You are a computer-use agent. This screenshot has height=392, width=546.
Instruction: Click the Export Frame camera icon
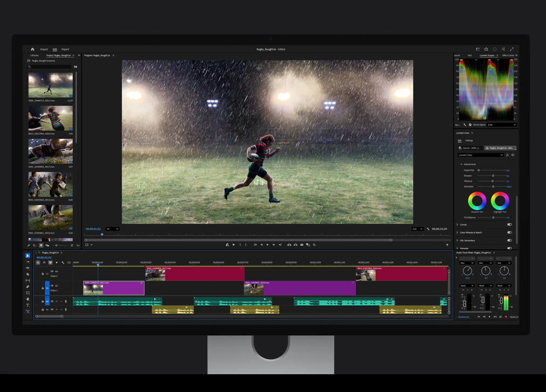pyautogui.click(x=302, y=244)
